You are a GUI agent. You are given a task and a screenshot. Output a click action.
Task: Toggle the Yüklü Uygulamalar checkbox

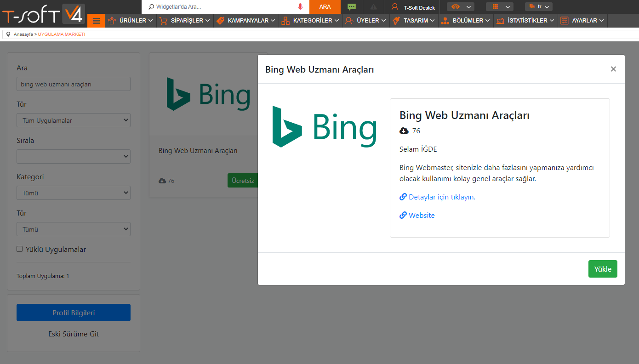(x=19, y=249)
